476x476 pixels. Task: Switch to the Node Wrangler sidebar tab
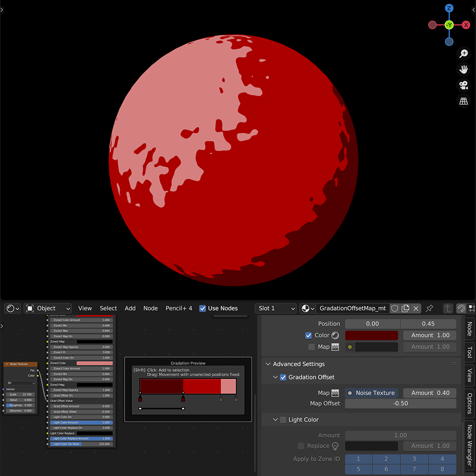tap(469, 446)
